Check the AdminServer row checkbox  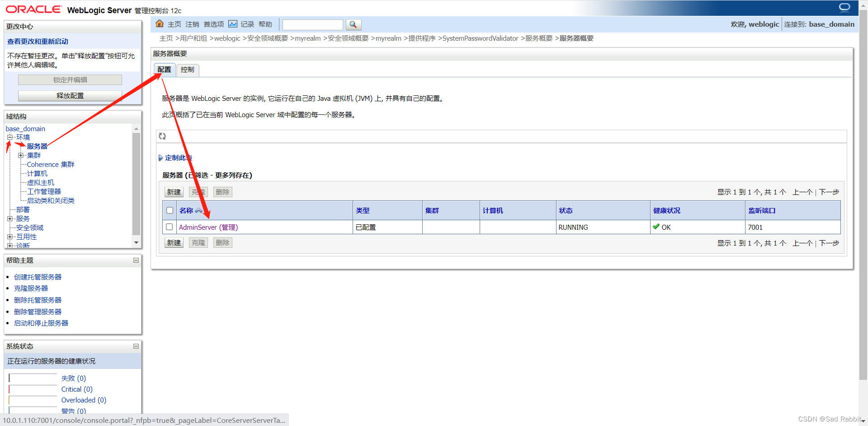169,227
